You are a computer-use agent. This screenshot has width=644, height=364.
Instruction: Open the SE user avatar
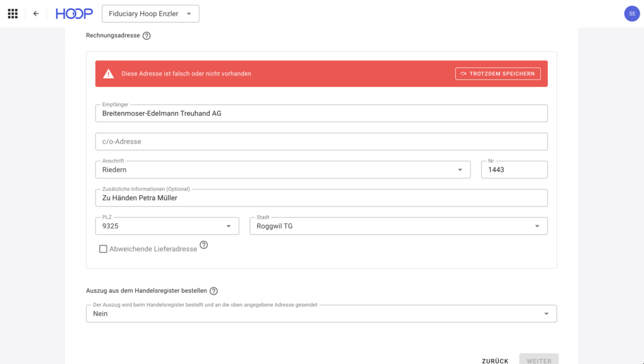tap(631, 14)
